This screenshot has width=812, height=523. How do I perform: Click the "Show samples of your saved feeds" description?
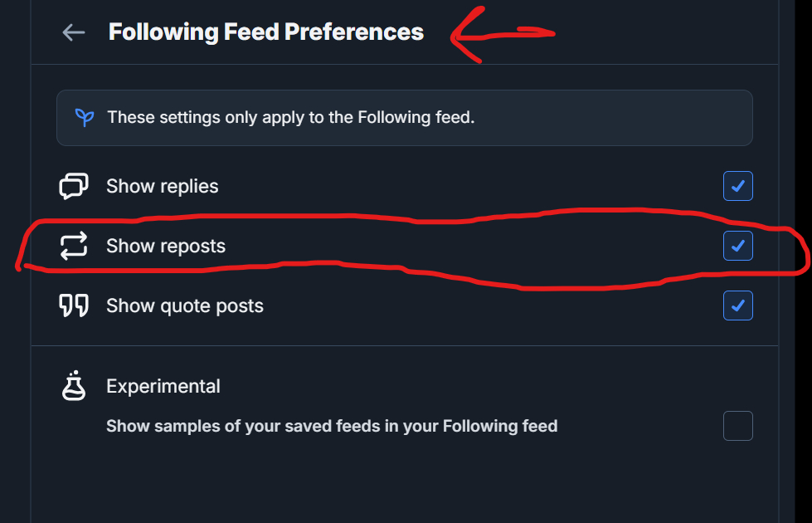point(332,426)
